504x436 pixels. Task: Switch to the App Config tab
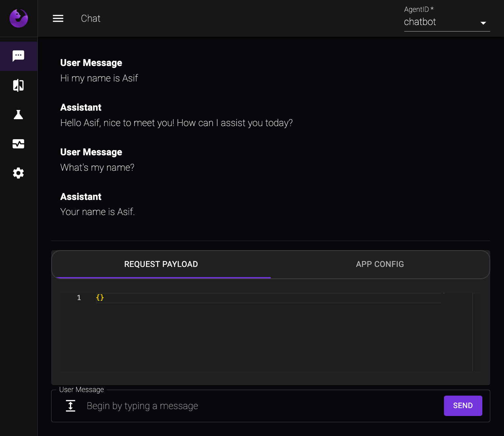point(380,264)
